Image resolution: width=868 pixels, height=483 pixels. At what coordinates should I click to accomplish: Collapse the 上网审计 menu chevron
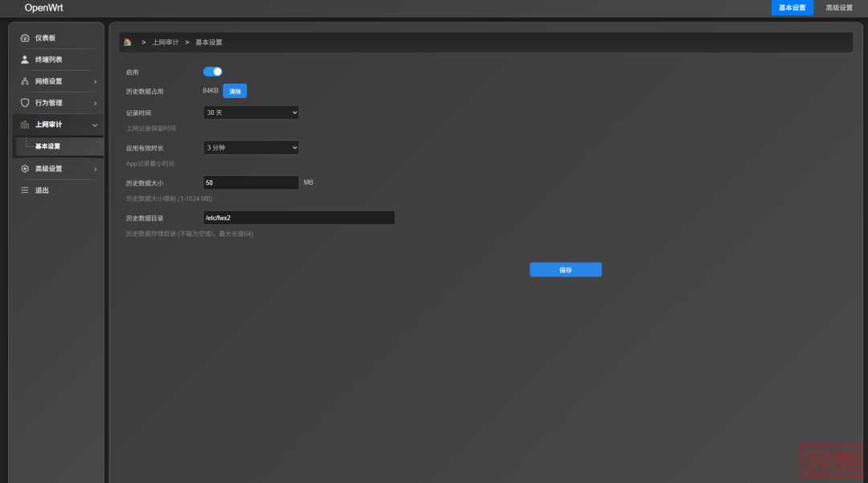pyautogui.click(x=95, y=125)
